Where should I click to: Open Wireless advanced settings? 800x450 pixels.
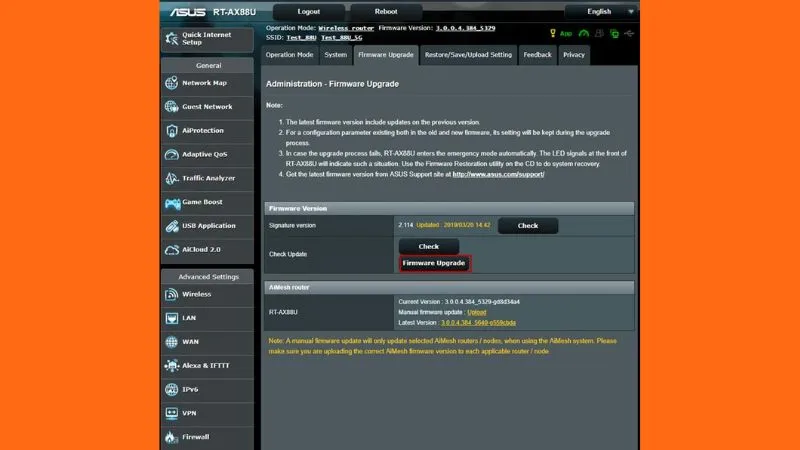207,294
